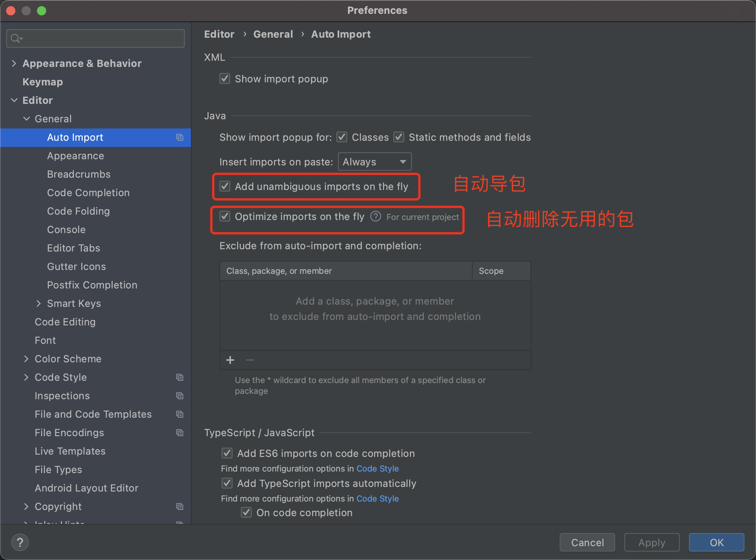Collapse the Editor tree section
Image resolution: width=756 pixels, height=560 pixels.
pyautogui.click(x=14, y=100)
